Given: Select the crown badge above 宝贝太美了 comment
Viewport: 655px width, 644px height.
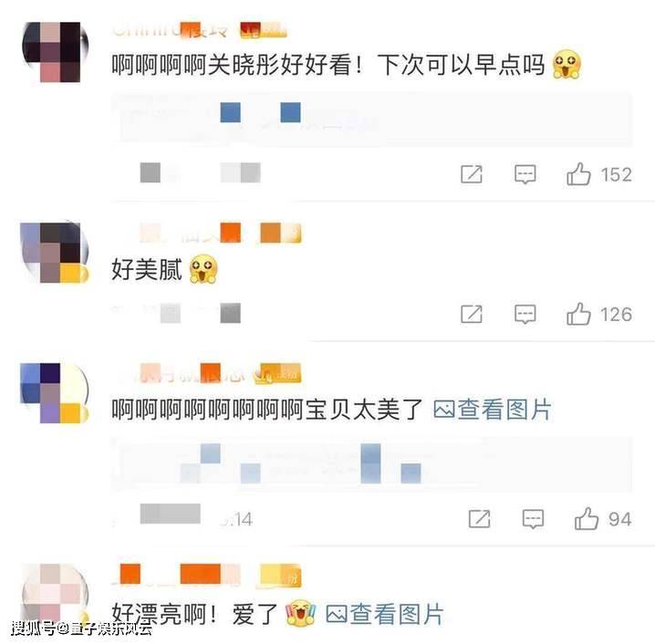Looking at the screenshot, I should click(277, 374).
